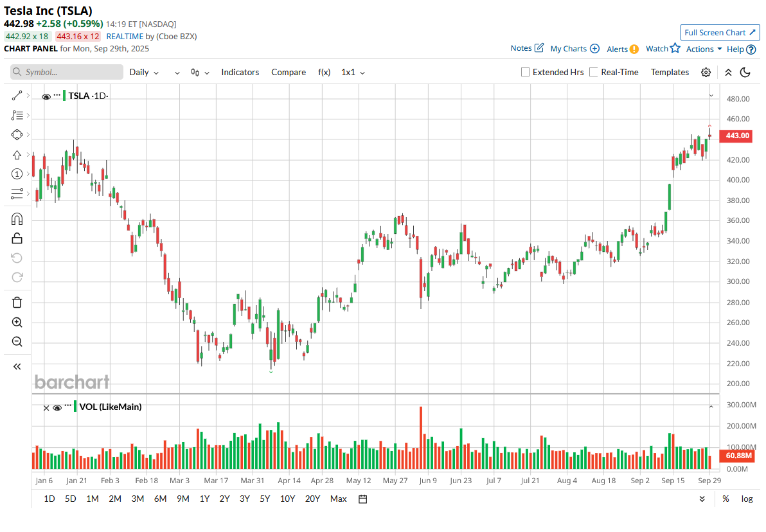
Task: Open the dropdown arrow next to Daily
Action: point(177,73)
